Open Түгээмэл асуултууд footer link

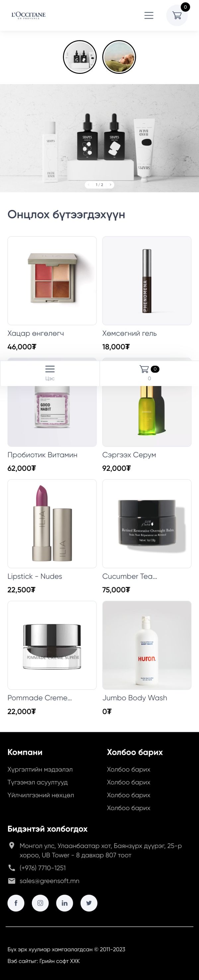click(38, 782)
